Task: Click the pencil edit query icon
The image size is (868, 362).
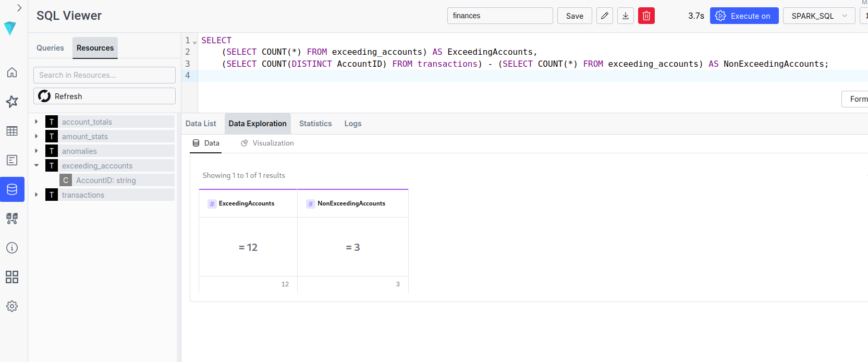Action: tap(605, 16)
